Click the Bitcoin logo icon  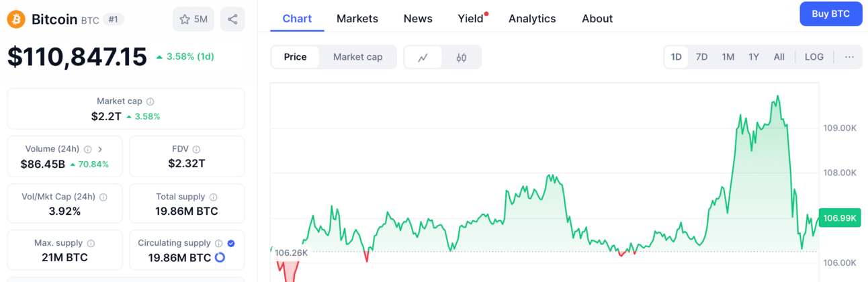click(16, 19)
